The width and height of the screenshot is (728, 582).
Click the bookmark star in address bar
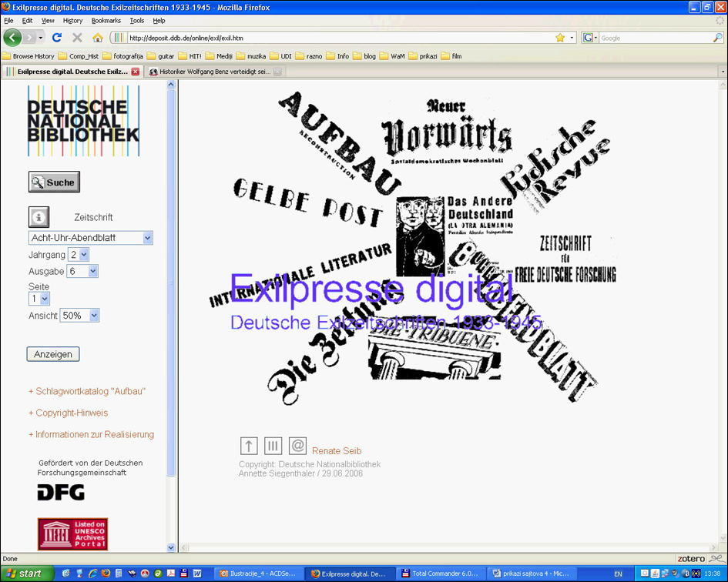tap(560, 37)
